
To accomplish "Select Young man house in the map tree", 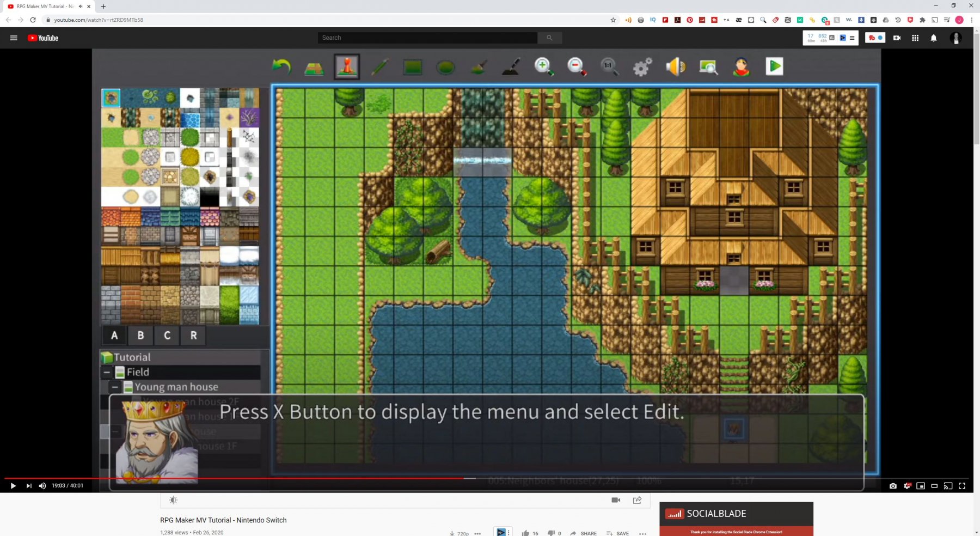I will (176, 387).
